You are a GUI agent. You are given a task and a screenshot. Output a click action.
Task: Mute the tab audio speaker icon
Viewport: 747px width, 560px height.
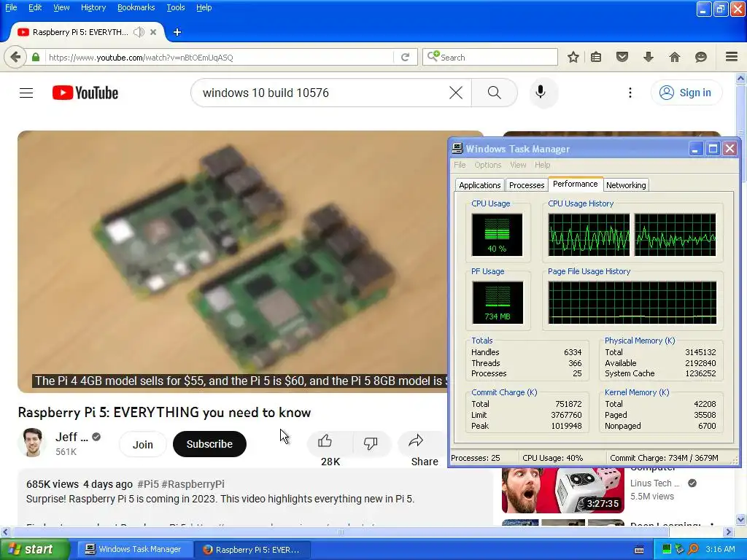coord(139,32)
